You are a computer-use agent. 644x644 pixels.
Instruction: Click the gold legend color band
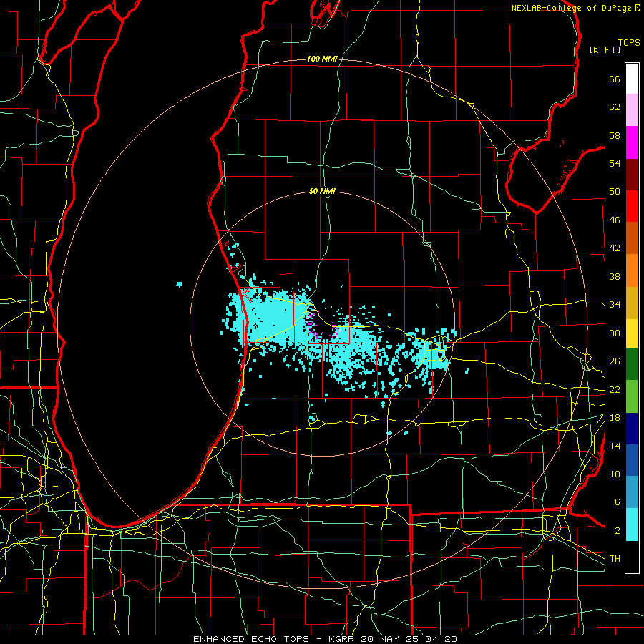632,303
